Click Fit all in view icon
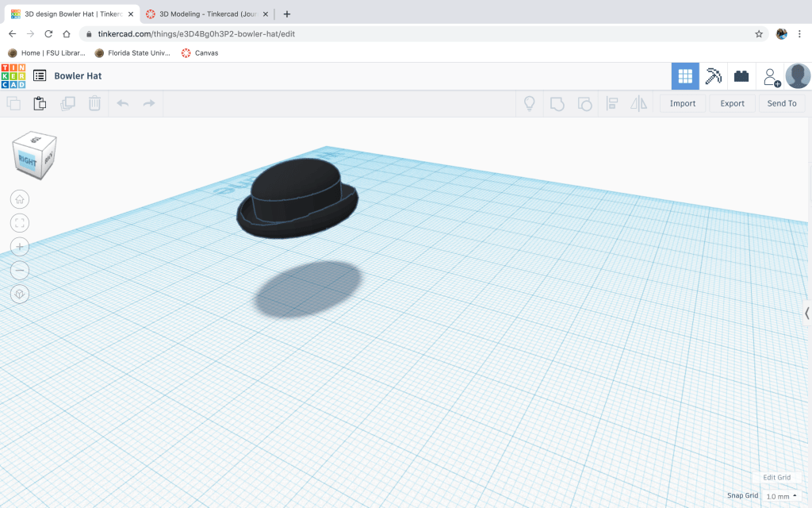This screenshot has width=812, height=508. (20, 223)
